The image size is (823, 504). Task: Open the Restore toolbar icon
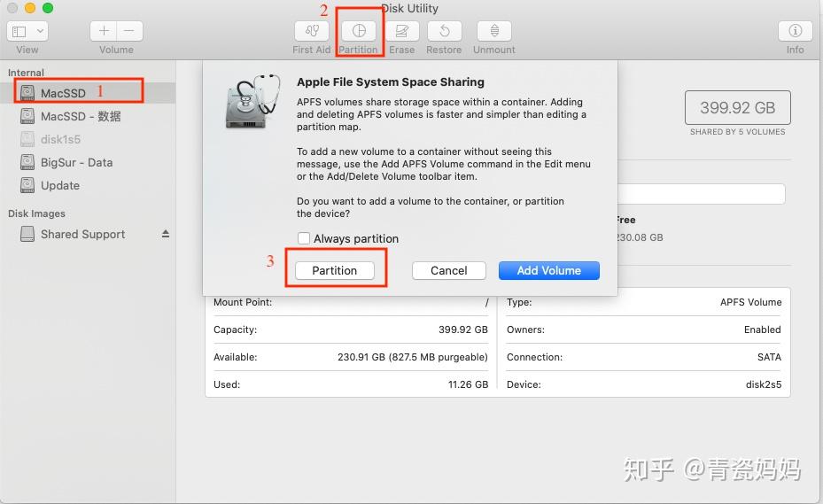pos(444,31)
